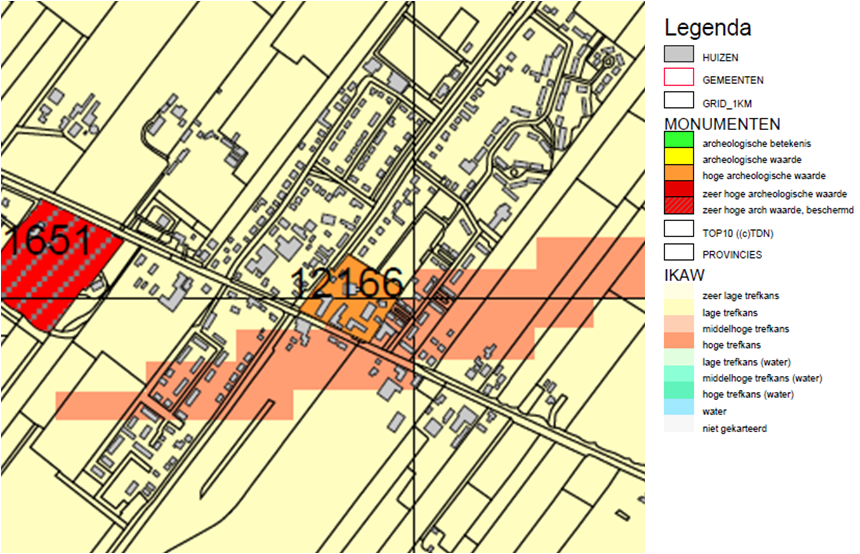Click the niet gekarteerd label
860x554 pixels.
[734, 429]
